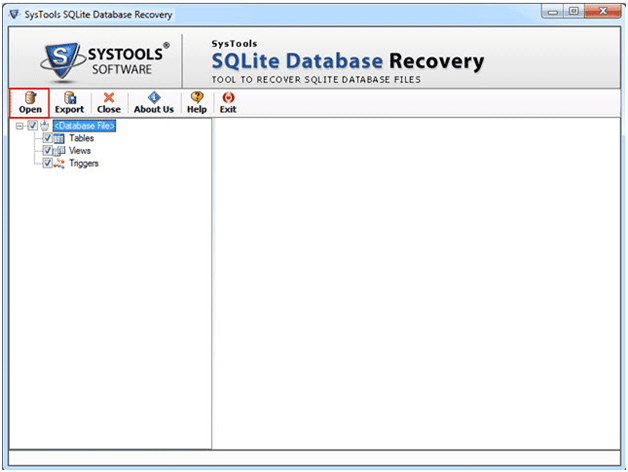Image resolution: width=628 pixels, height=472 pixels.
Task: Open the About Us info icon
Action: [x=154, y=97]
